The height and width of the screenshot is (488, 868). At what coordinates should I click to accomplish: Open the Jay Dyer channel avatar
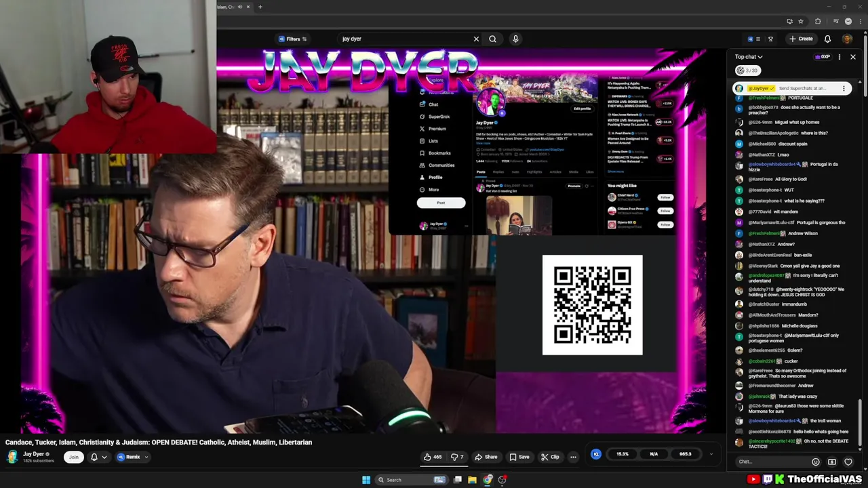pos(12,457)
